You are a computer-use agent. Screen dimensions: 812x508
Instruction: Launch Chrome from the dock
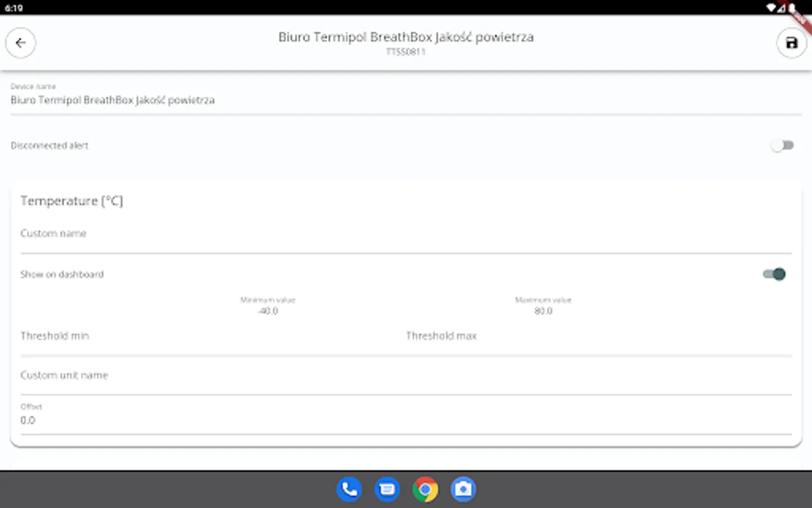(x=425, y=489)
